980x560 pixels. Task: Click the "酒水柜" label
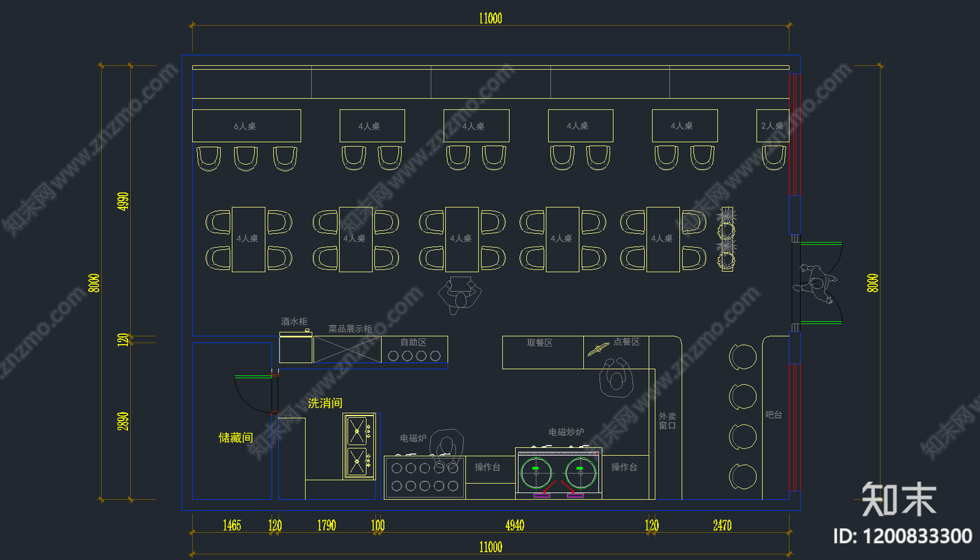coord(294,321)
